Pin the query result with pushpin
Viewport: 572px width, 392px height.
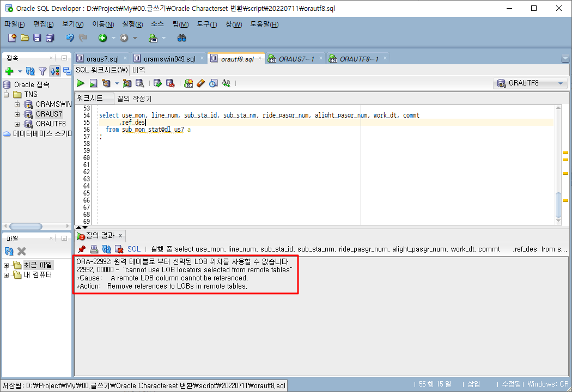[82, 249]
